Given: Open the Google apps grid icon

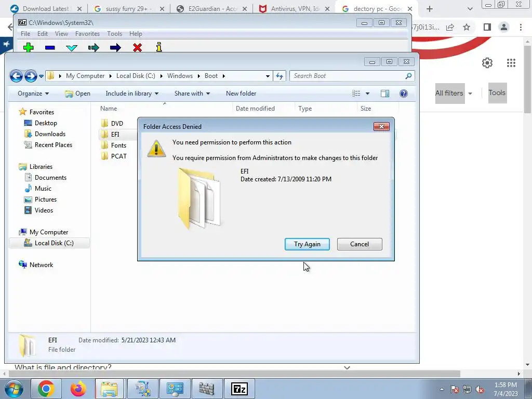Looking at the screenshot, I should coord(511,63).
